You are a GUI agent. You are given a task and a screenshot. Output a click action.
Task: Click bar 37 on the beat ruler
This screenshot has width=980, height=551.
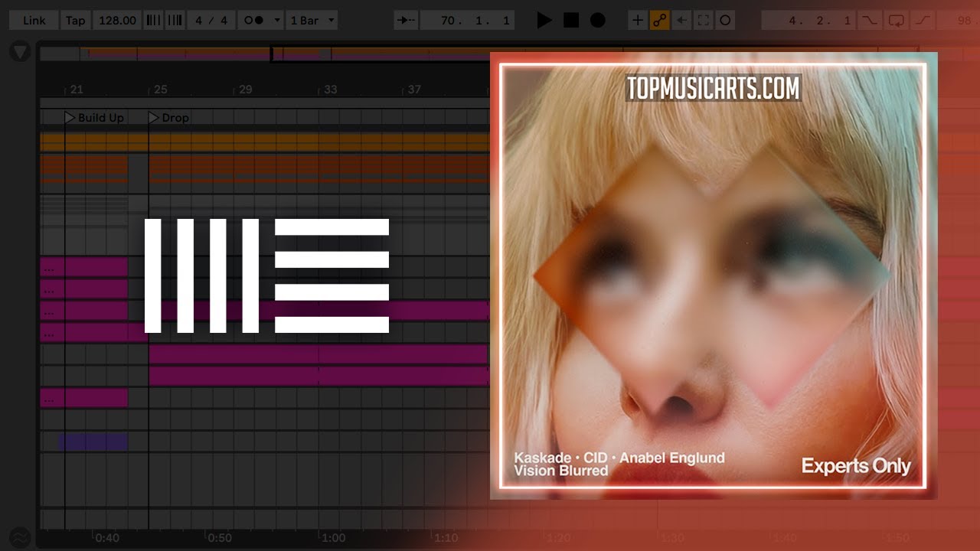click(414, 90)
